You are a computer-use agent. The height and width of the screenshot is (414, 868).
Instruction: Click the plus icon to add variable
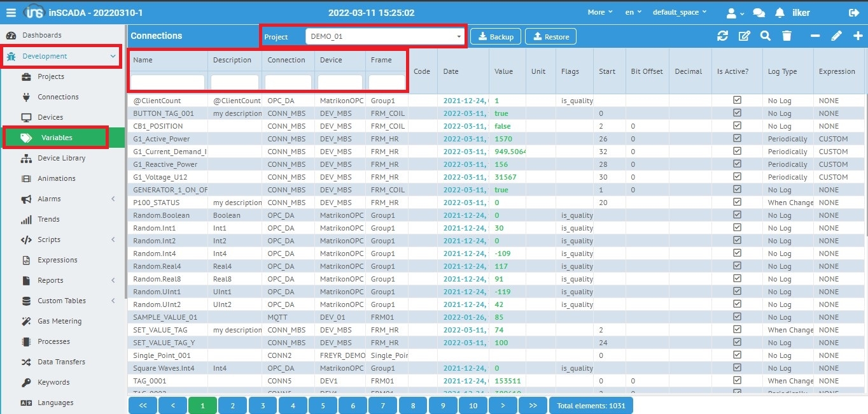pyautogui.click(x=858, y=36)
